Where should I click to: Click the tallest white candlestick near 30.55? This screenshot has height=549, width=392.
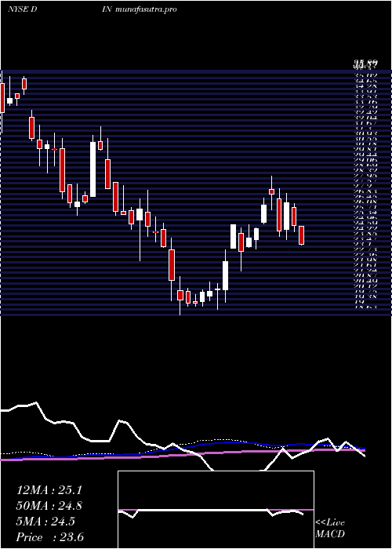pyautogui.click(x=93, y=169)
